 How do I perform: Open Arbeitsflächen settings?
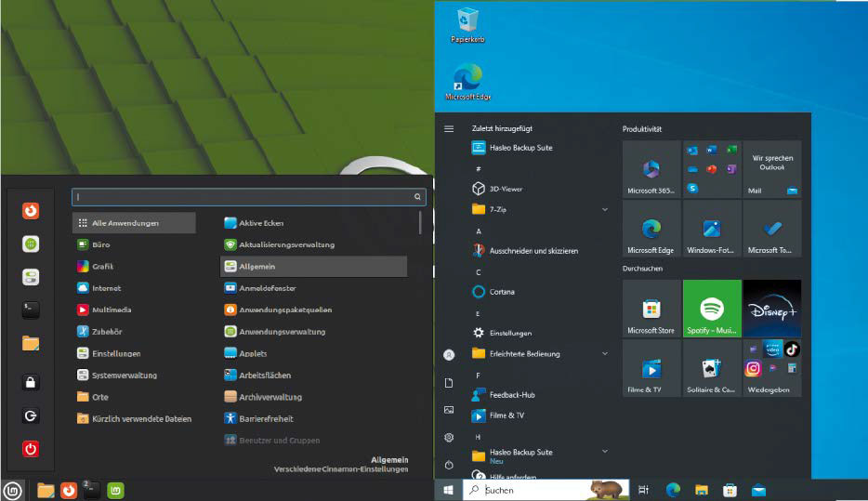[x=313, y=375]
